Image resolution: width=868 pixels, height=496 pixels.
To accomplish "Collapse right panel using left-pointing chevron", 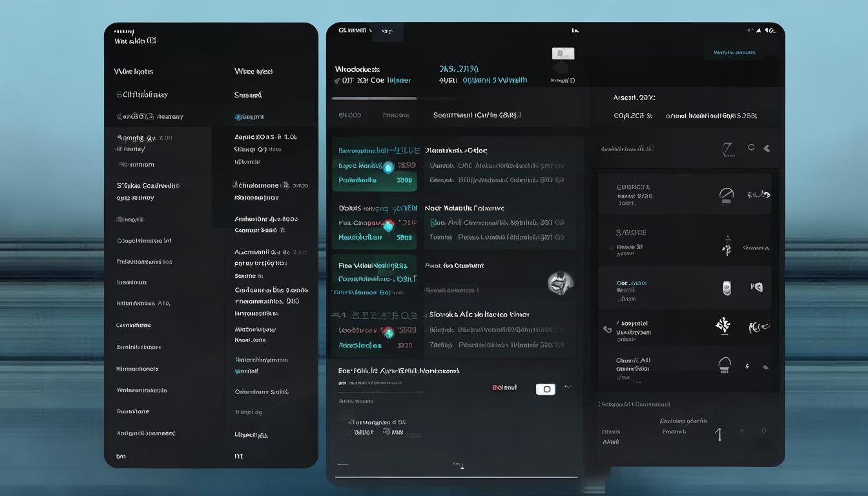I will 767,148.
